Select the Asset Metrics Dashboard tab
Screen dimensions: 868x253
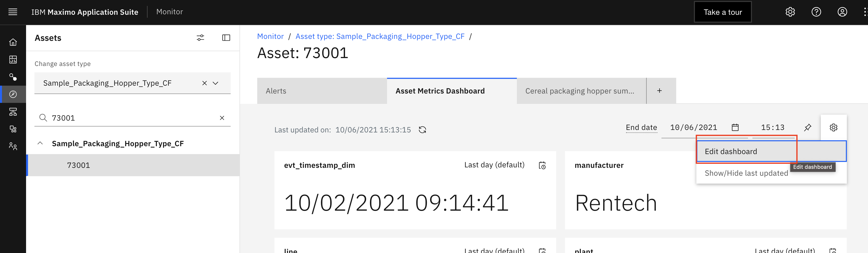tap(452, 91)
